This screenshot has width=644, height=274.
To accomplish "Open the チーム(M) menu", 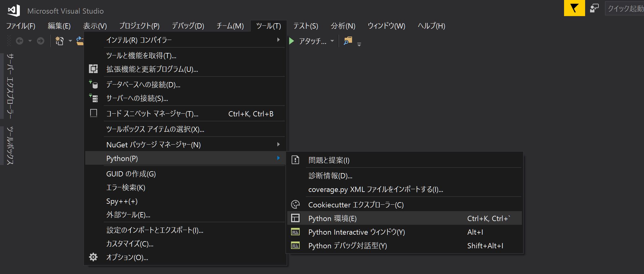I will 230,26.
